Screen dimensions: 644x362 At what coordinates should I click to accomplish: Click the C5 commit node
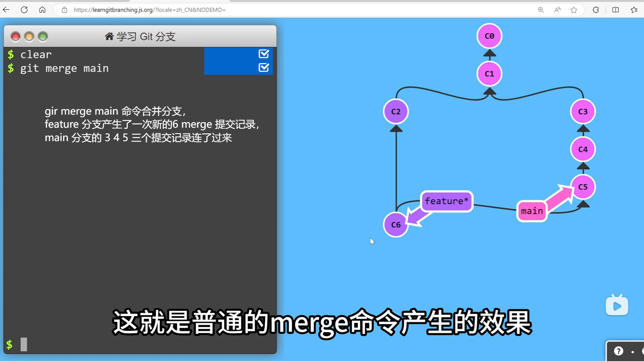point(583,187)
